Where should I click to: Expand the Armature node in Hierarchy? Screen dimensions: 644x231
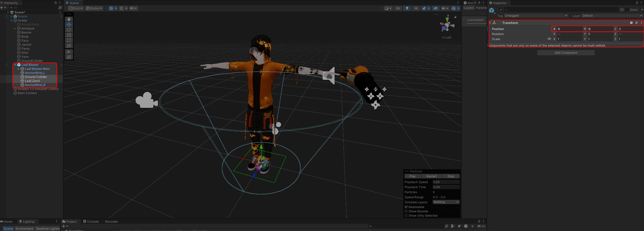15,28
